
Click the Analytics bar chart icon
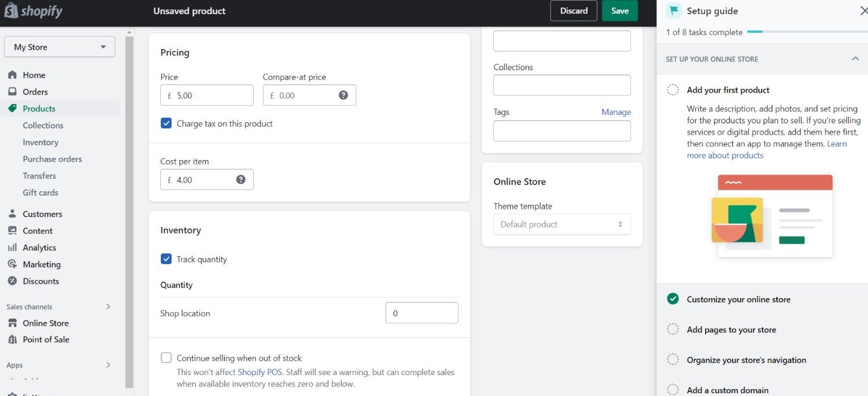tap(12, 248)
